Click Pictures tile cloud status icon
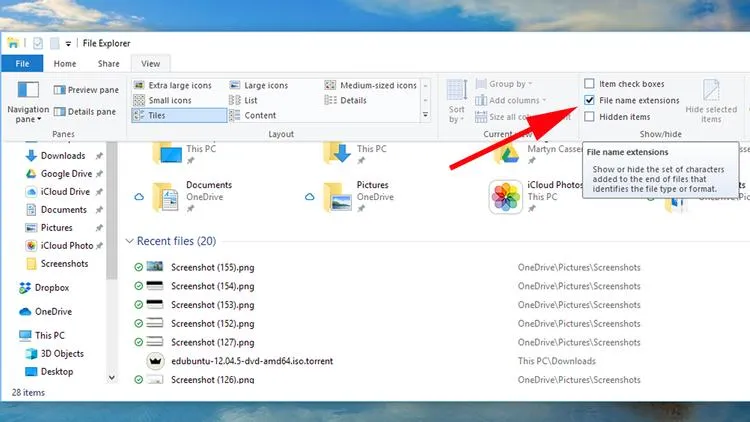This screenshot has width=750, height=422. [309, 197]
